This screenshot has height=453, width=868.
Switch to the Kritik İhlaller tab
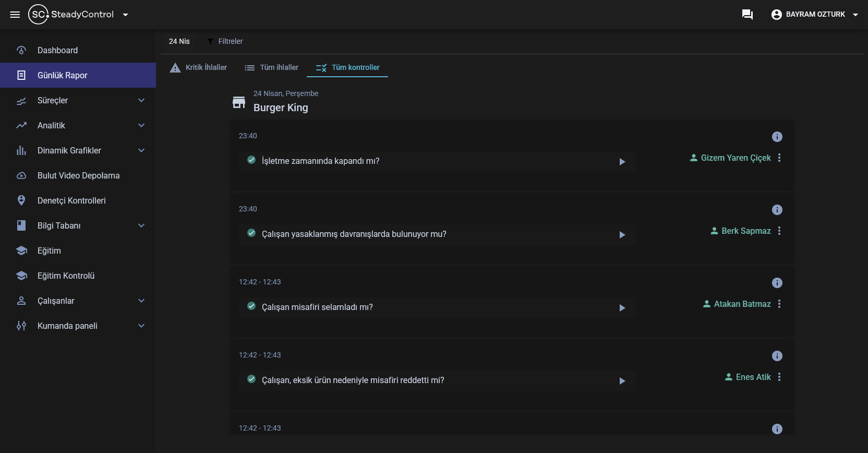tap(198, 67)
